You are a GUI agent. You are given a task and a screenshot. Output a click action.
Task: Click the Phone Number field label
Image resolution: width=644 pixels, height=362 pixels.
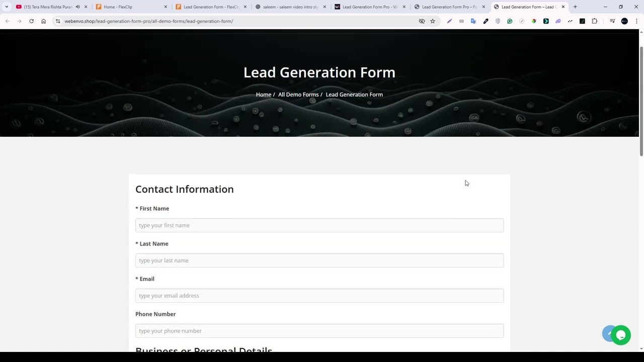[x=155, y=314]
